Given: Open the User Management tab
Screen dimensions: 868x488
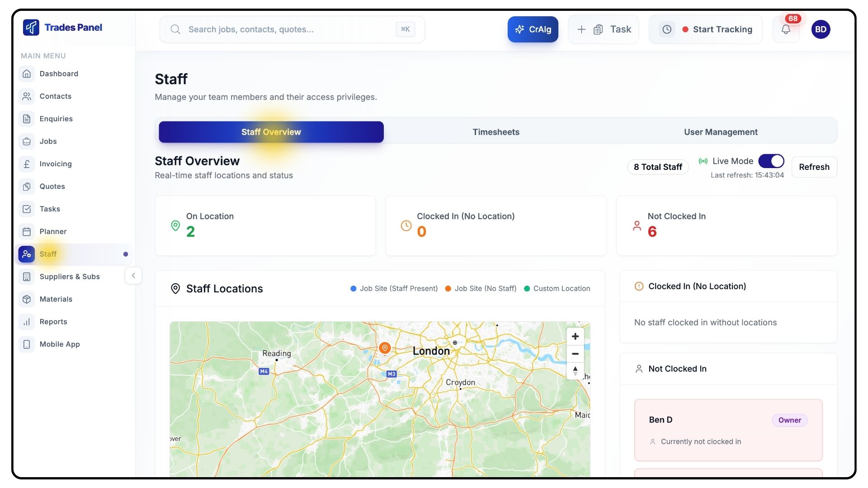Looking at the screenshot, I should 721,132.
